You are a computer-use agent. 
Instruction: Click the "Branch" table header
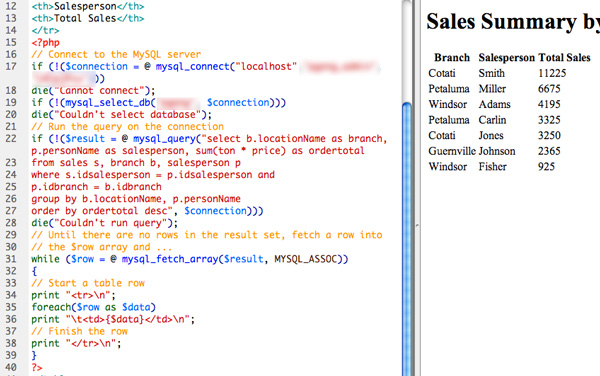pos(452,57)
